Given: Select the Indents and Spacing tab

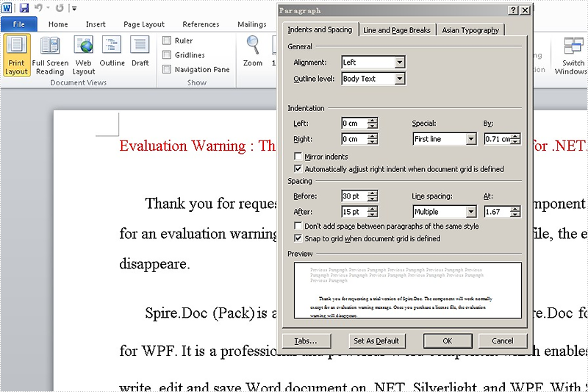Looking at the screenshot, I should (320, 29).
